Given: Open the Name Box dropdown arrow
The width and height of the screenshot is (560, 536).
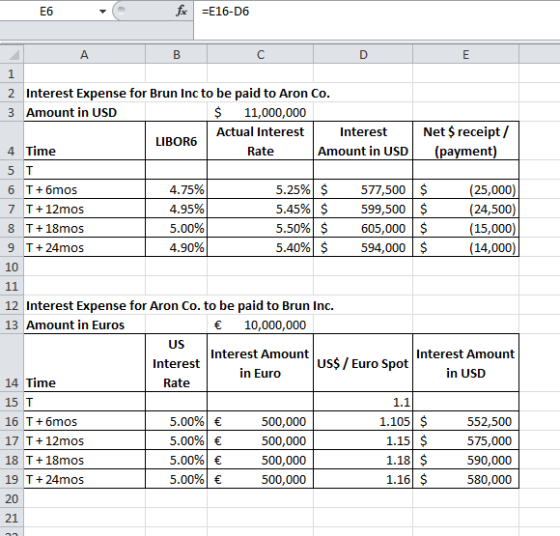Looking at the screenshot, I should click(102, 11).
